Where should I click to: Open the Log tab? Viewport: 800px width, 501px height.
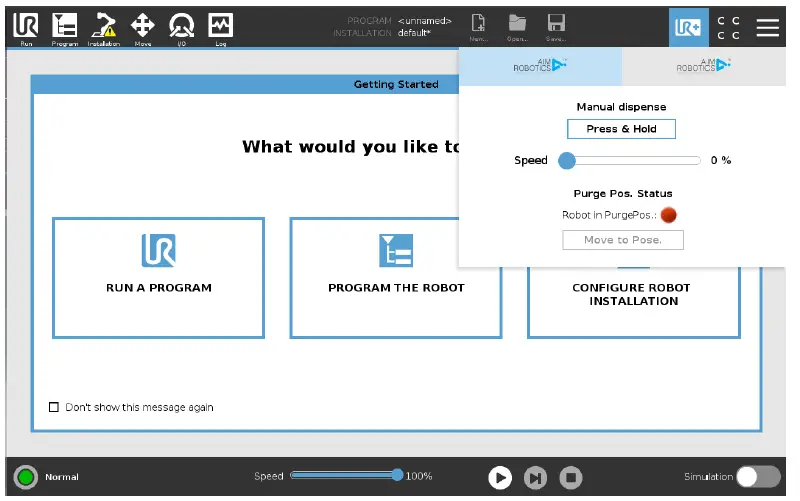tap(220, 29)
